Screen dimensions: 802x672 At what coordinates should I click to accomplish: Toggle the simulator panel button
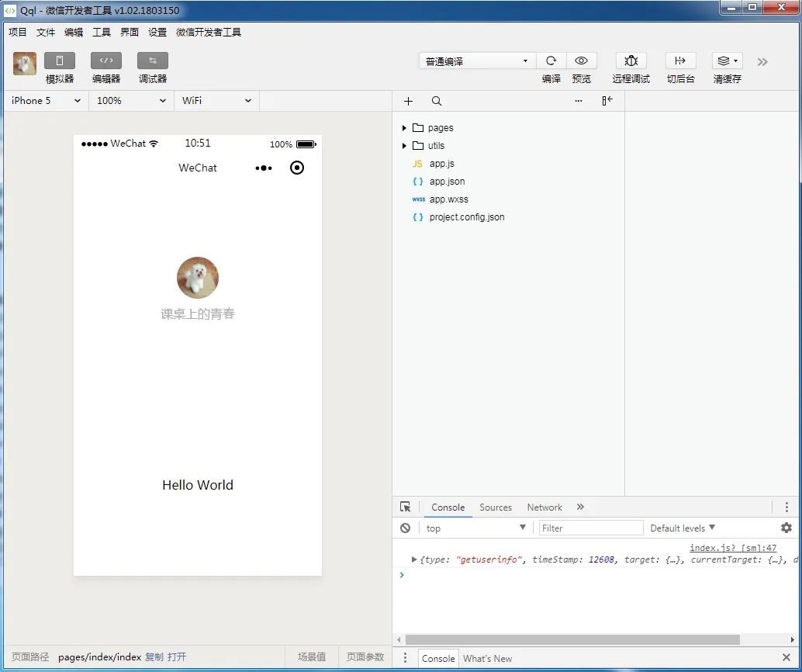click(60, 61)
